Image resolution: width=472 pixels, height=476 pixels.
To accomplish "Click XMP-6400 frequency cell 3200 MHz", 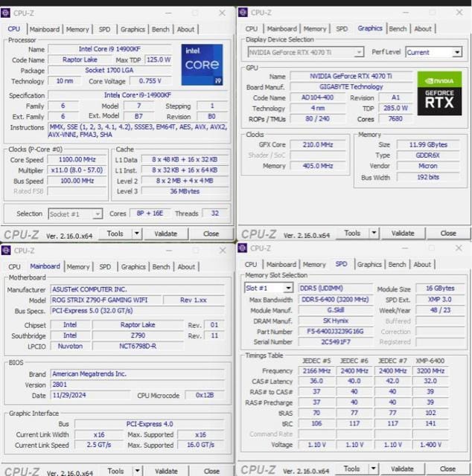I will (x=430, y=370).
